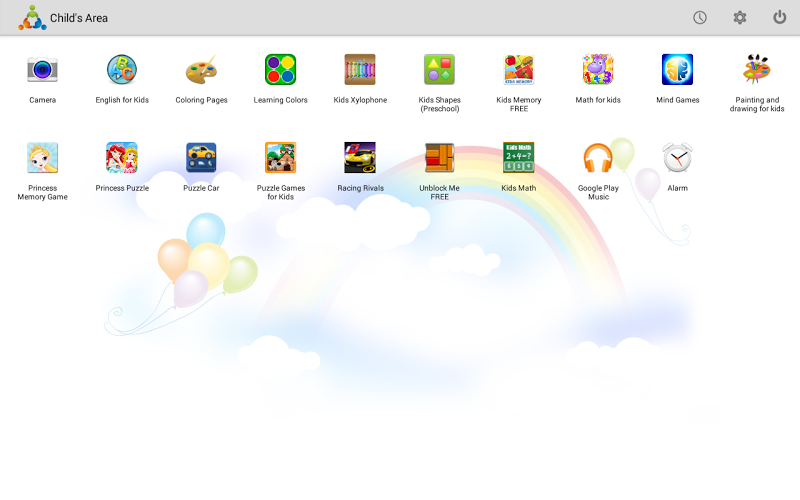Select the "English for Kids" label

point(122,100)
